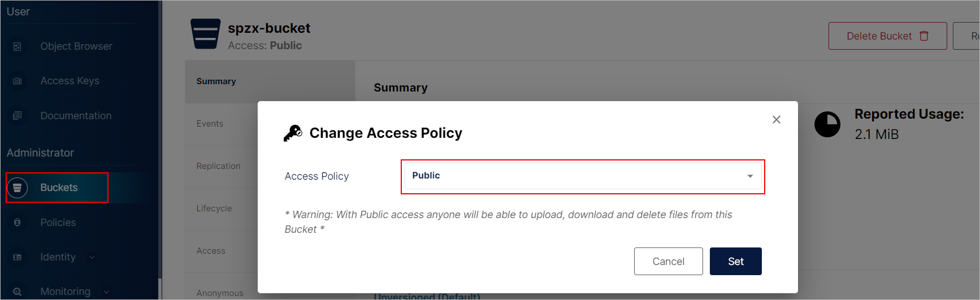Close the Change Access Policy dialog
The image size is (980, 300).
click(777, 119)
